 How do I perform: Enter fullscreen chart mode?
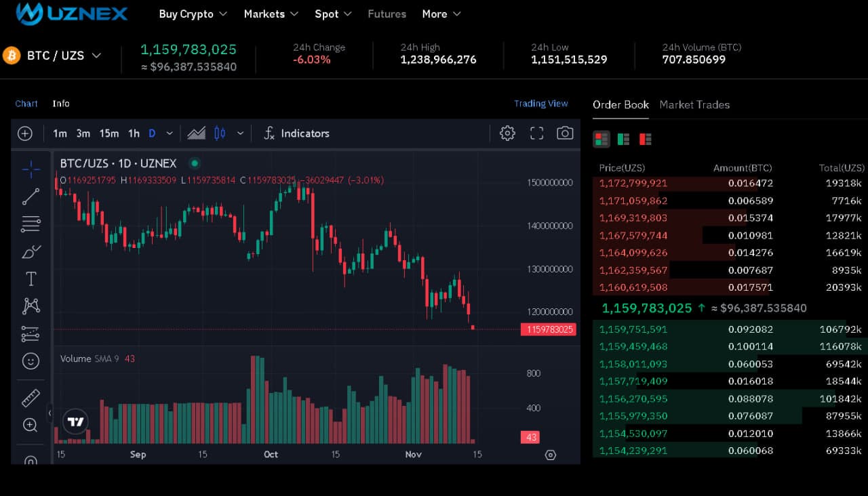coord(536,133)
